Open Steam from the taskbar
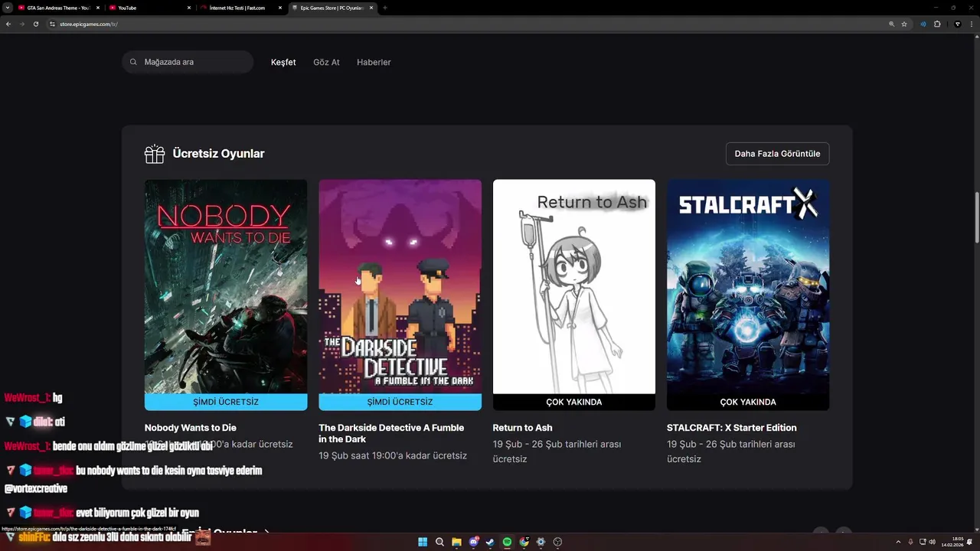 coord(490,542)
